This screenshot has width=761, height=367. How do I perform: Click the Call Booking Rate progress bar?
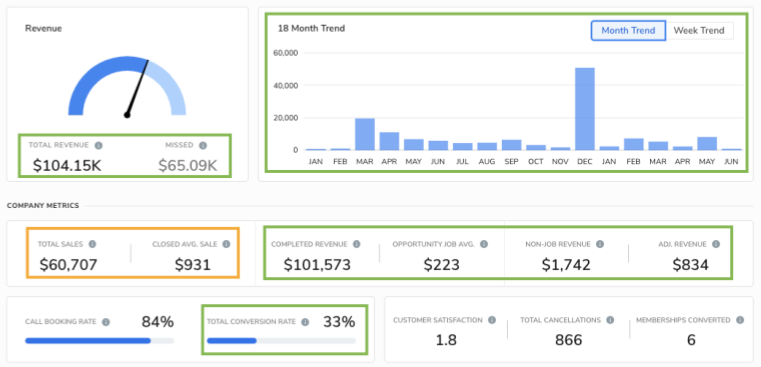99,341
